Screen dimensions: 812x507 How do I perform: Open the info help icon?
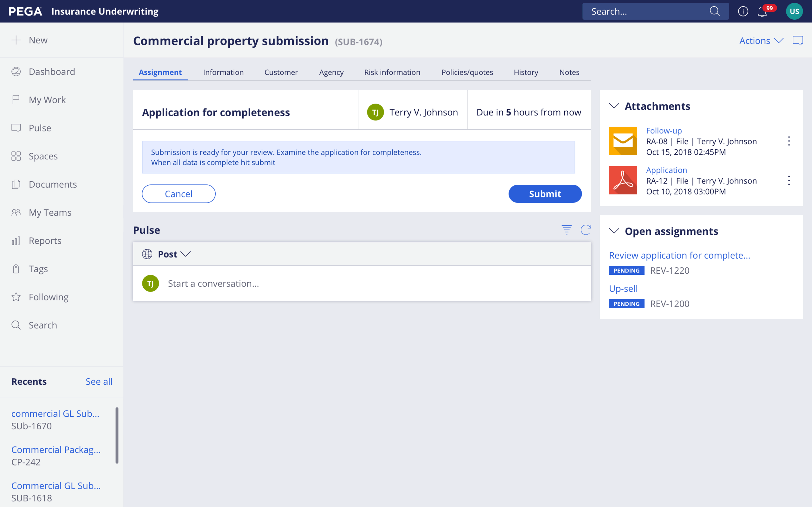coord(743,11)
